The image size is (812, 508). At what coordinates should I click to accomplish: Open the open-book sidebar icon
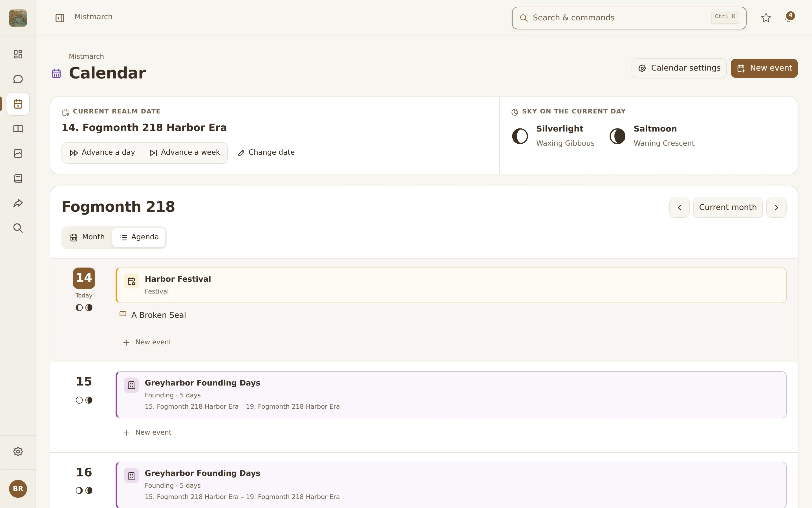(18, 129)
